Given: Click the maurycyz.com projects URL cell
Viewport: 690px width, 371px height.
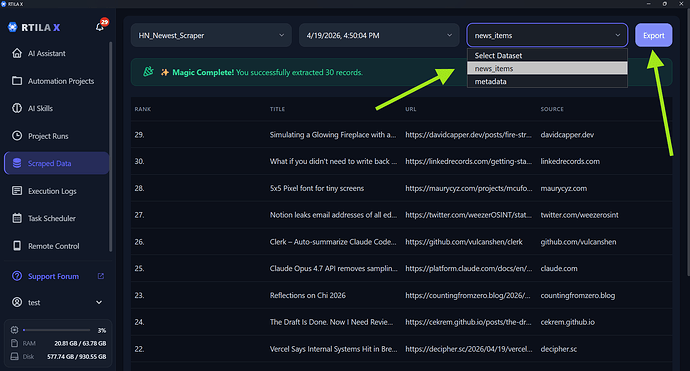Looking at the screenshot, I should click(x=469, y=188).
